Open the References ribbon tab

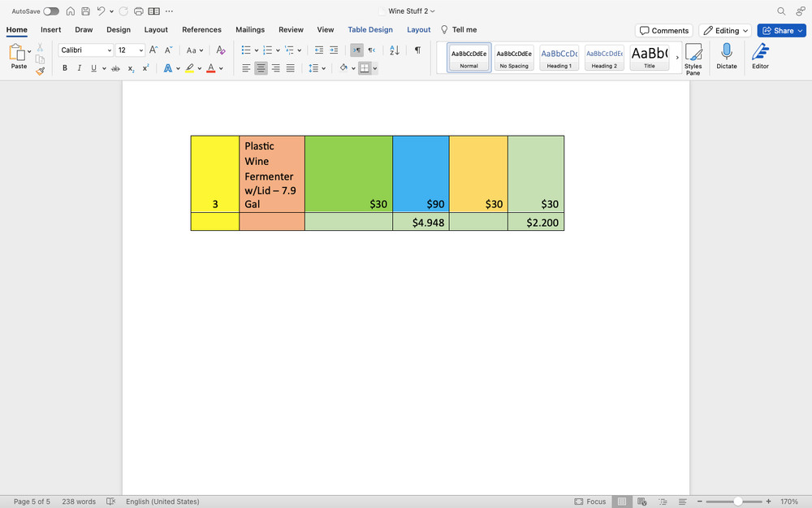[201, 30]
